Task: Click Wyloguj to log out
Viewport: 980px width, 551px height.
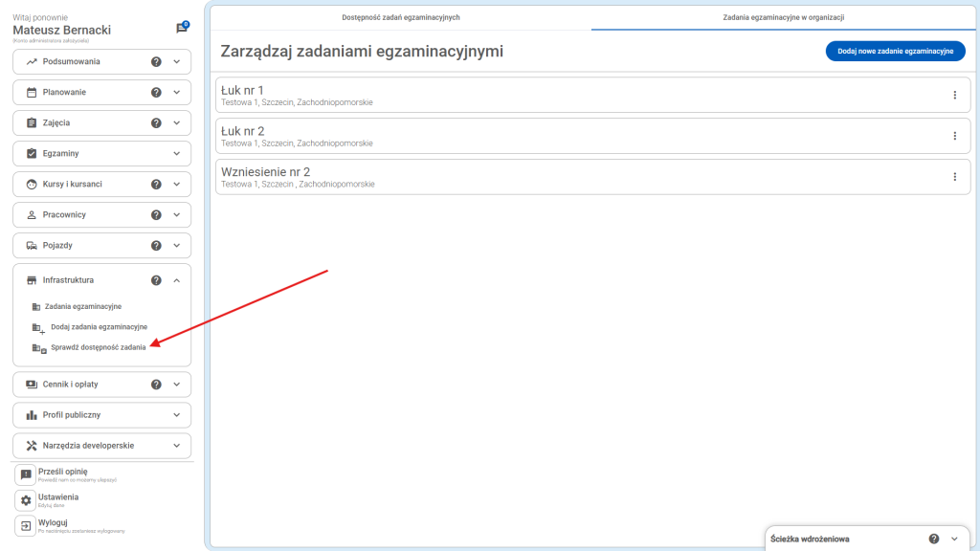Action: [53, 522]
